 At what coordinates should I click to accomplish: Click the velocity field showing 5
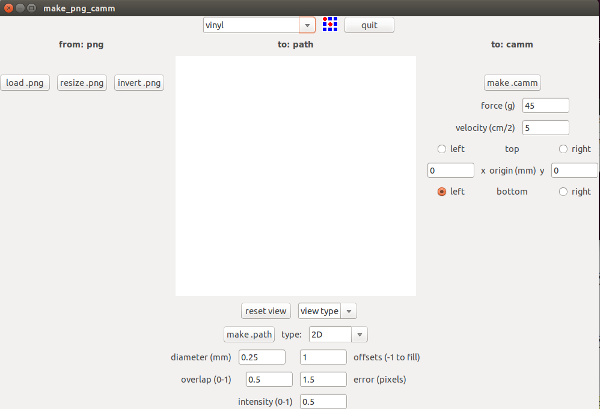click(545, 128)
